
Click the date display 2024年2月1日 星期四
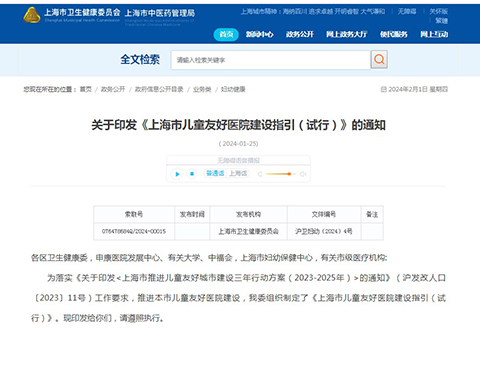pos(414,89)
